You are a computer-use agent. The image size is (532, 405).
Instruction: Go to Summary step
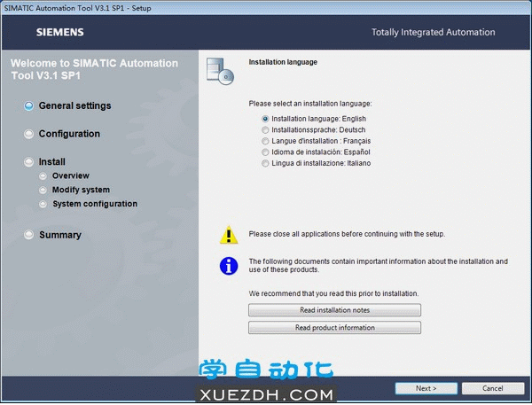[60, 235]
